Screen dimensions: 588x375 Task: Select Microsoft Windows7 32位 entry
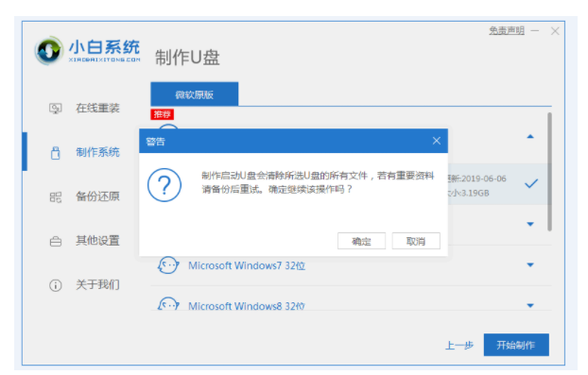(x=247, y=265)
